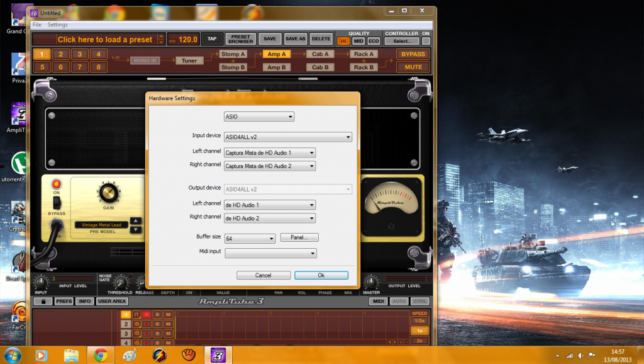
Task: Click the SAVE preset button
Action: [270, 39]
